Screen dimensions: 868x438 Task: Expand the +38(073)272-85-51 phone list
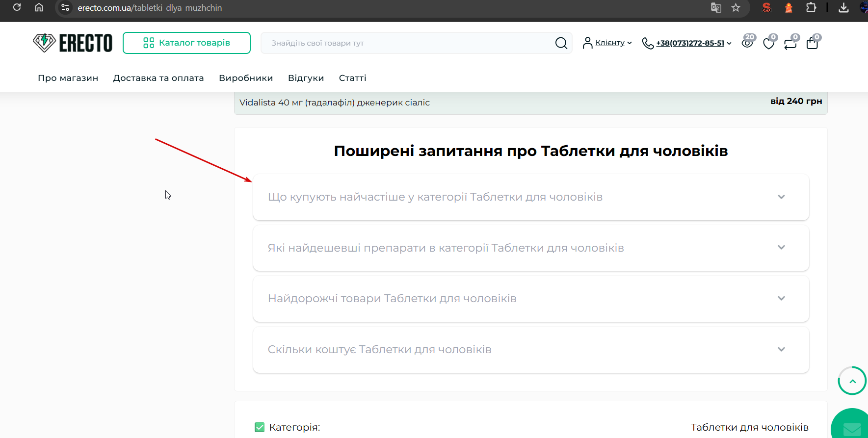(694, 43)
